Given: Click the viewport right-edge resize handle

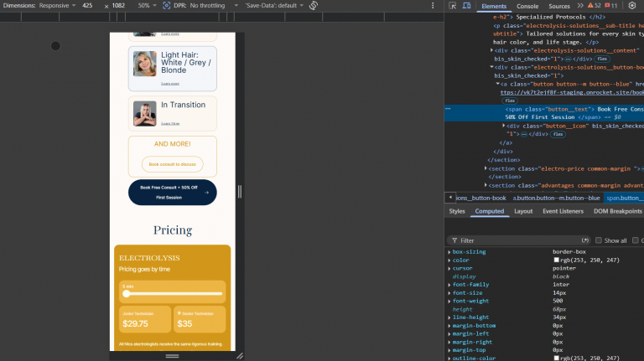Looking at the screenshot, I should pos(240,192).
